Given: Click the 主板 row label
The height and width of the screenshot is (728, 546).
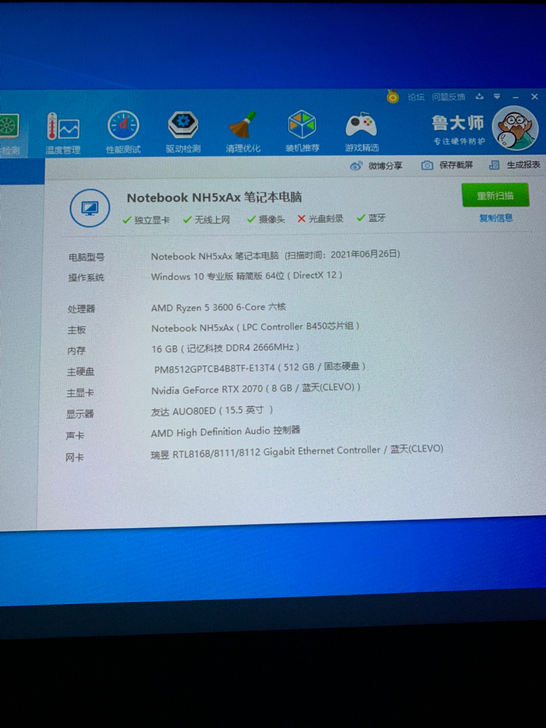Looking at the screenshot, I should pos(77,330).
